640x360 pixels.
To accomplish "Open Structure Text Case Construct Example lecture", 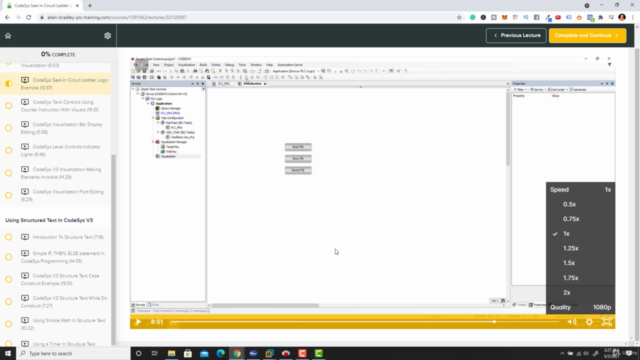I will pyautogui.click(x=60, y=280).
